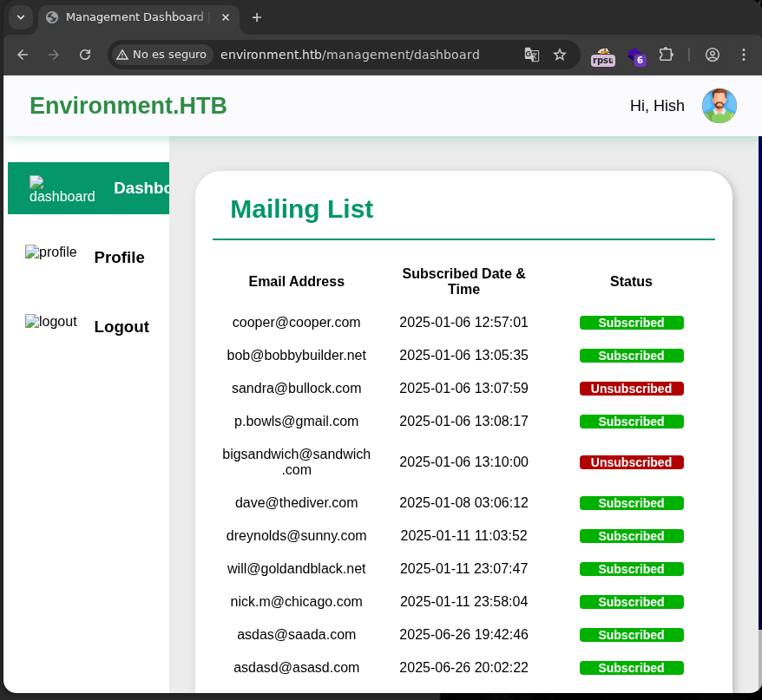Image resolution: width=762 pixels, height=700 pixels.
Task: Expand the tab search dropdown arrow
Action: point(21,17)
